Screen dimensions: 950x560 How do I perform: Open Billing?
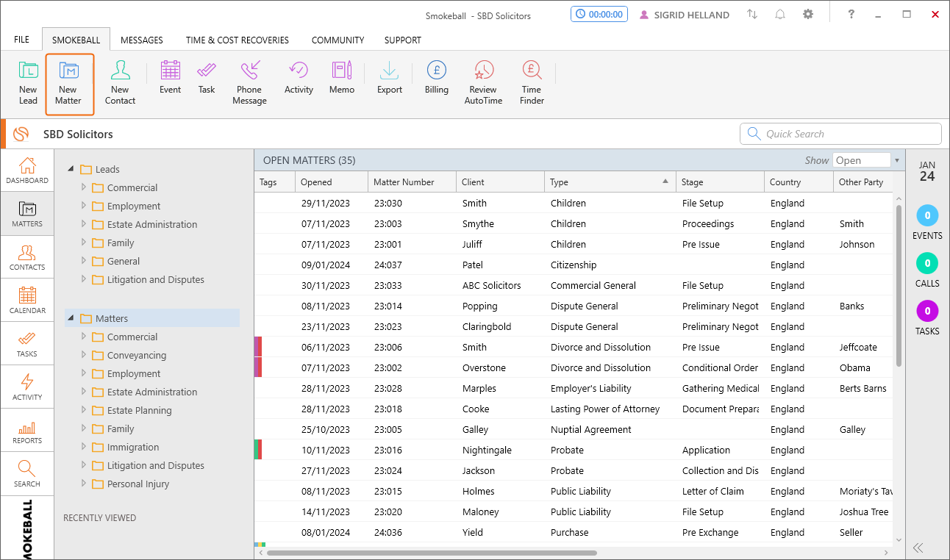click(x=437, y=77)
